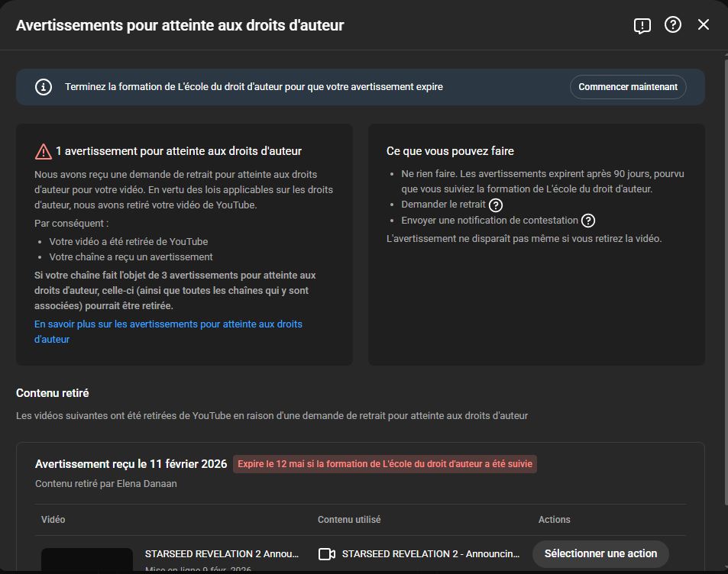Open the help question mark icon in header
728x574 pixels.
point(673,24)
